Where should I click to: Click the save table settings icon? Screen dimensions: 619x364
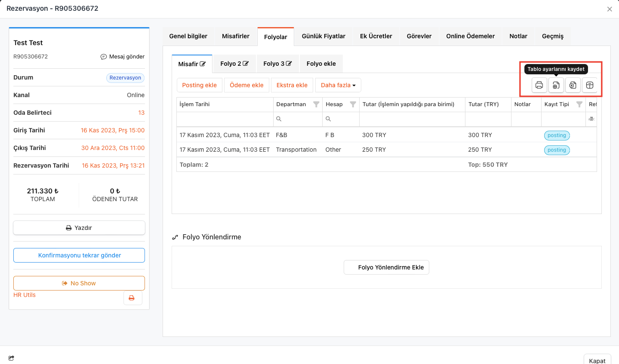tap(556, 85)
